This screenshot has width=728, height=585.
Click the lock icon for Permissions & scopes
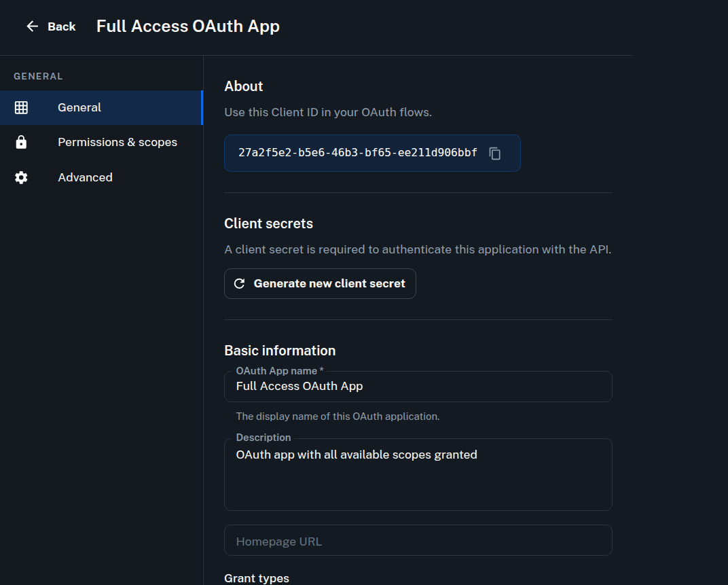pyautogui.click(x=21, y=142)
